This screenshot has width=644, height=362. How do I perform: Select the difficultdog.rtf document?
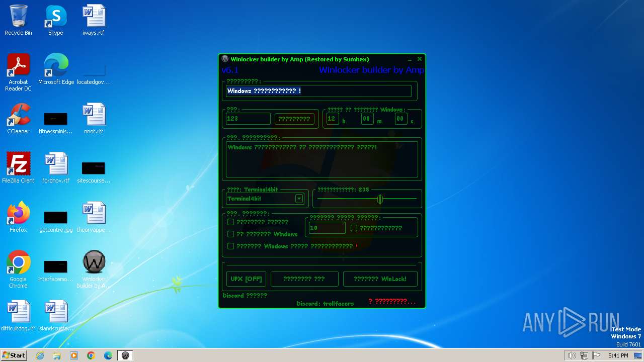click(18, 315)
